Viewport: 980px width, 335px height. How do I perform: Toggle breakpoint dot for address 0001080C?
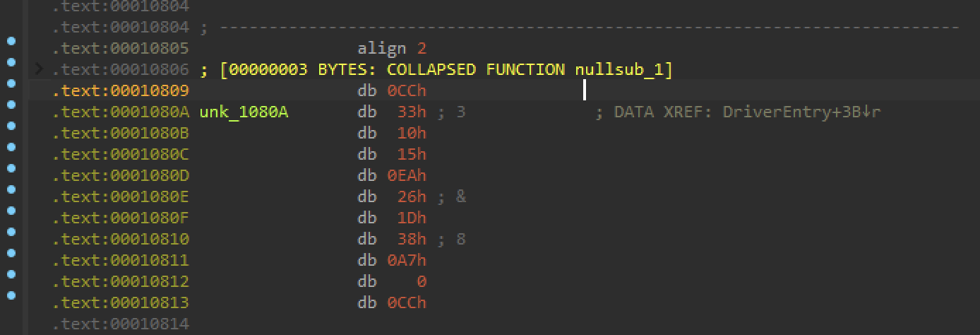pyautogui.click(x=11, y=147)
